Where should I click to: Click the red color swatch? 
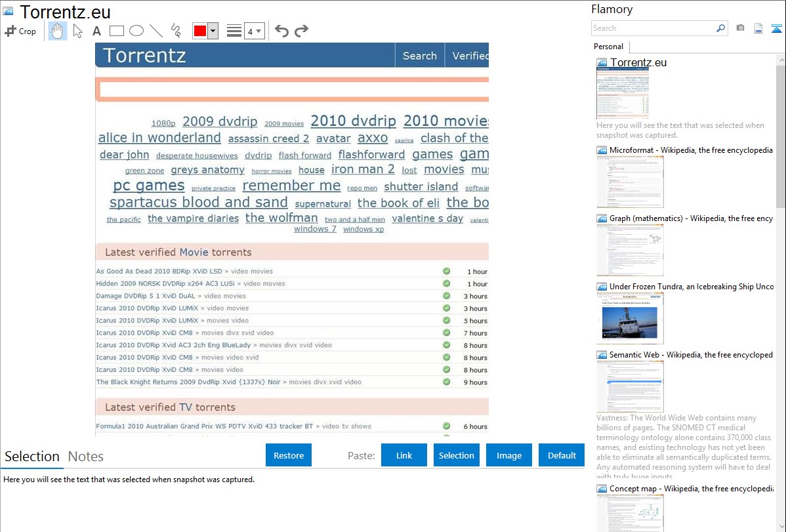coord(200,31)
